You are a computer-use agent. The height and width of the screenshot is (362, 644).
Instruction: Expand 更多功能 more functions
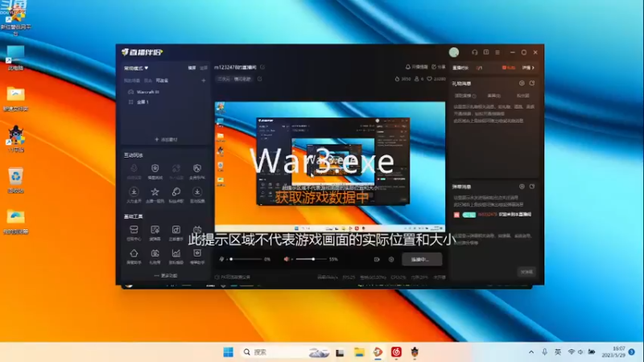click(x=166, y=275)
